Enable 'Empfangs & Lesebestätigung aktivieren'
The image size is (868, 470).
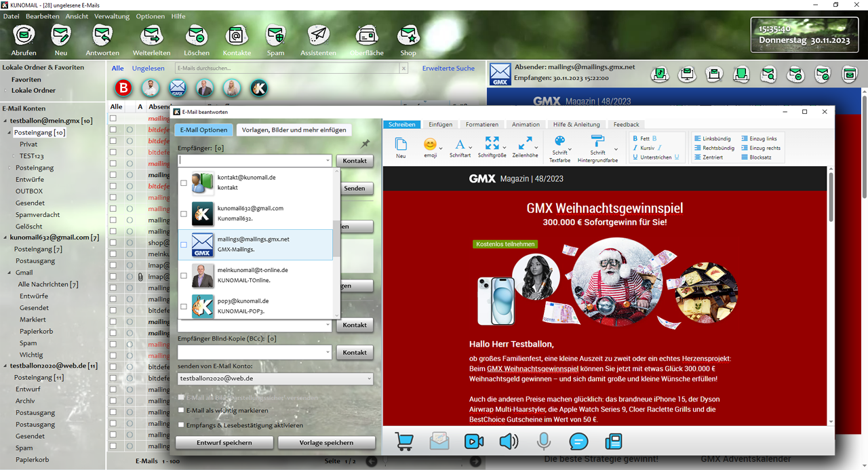181,425
